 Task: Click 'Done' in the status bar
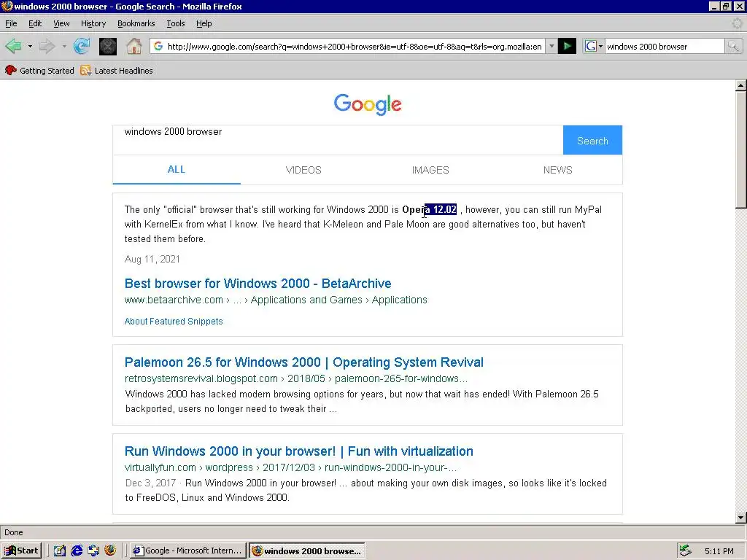pos(14,532)
